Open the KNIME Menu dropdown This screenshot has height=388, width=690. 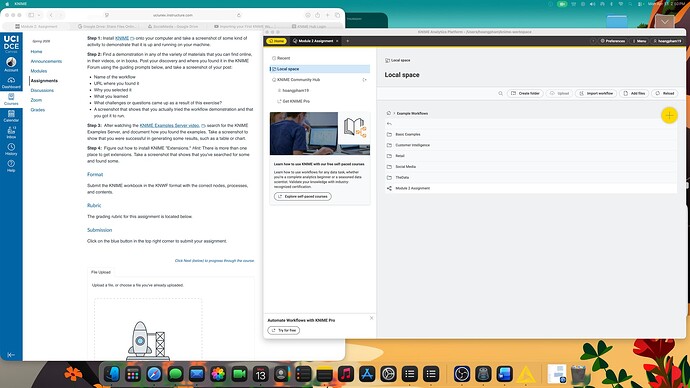click(639, 41)
